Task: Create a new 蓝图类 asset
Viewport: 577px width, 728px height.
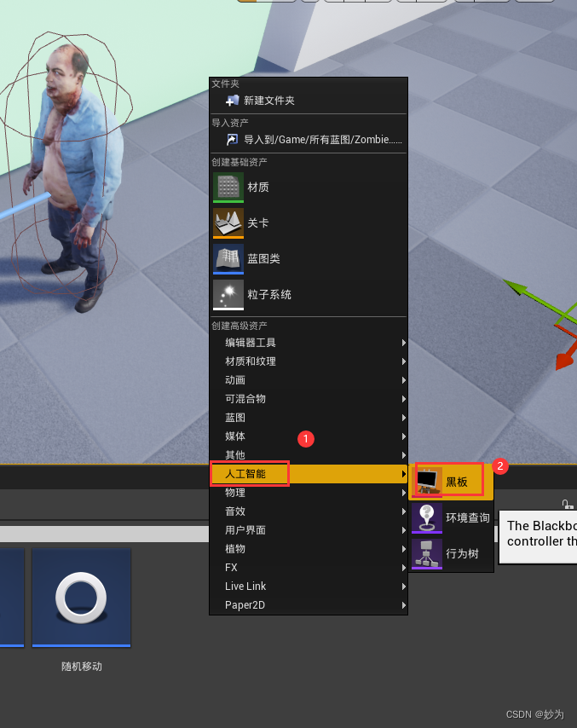Action: [309, 259]
